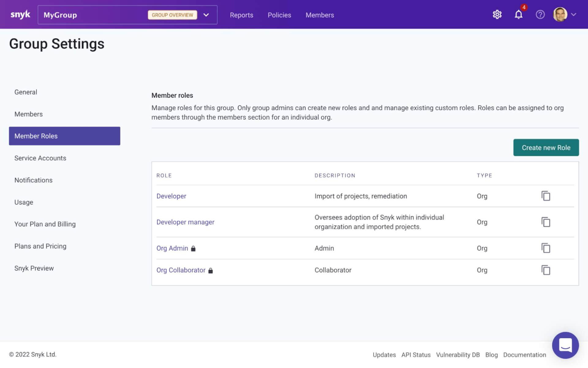Viewport: 588px width, 368px height.
Task: Select Usage in settings sidebar
Action: click(65, 202)
